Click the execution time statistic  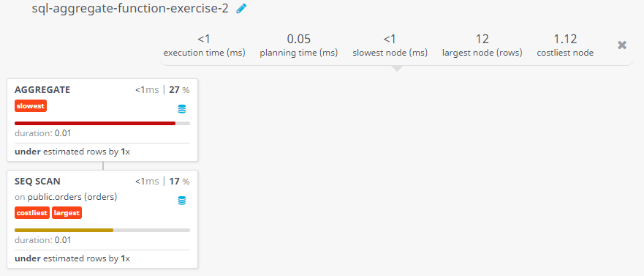point(204,45)
